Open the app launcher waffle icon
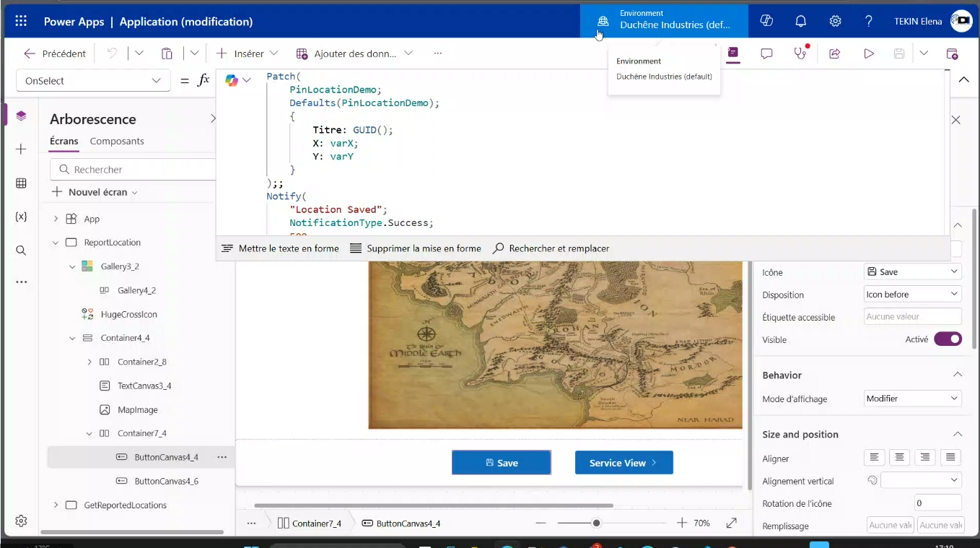The width and height of the screenshot is (980, 548). pyautogui.click(x=21, y=22)
